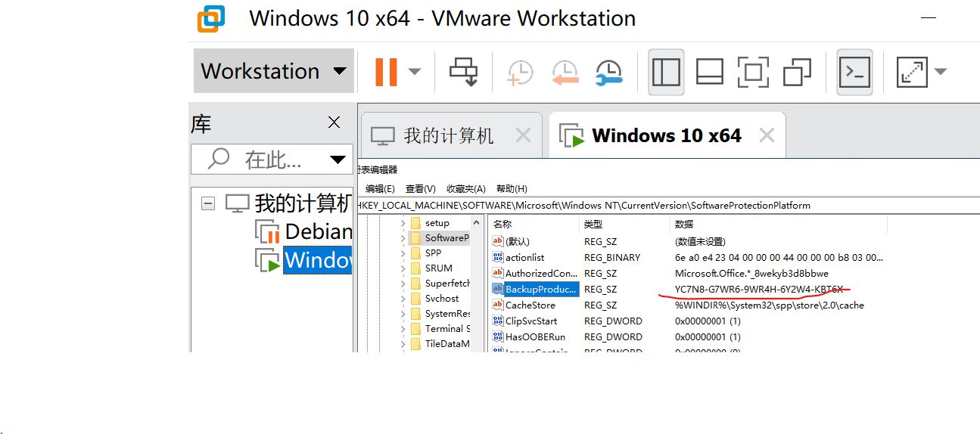Click the string icon beside CacheStore

pyautogui.click(x=498, y=305)
